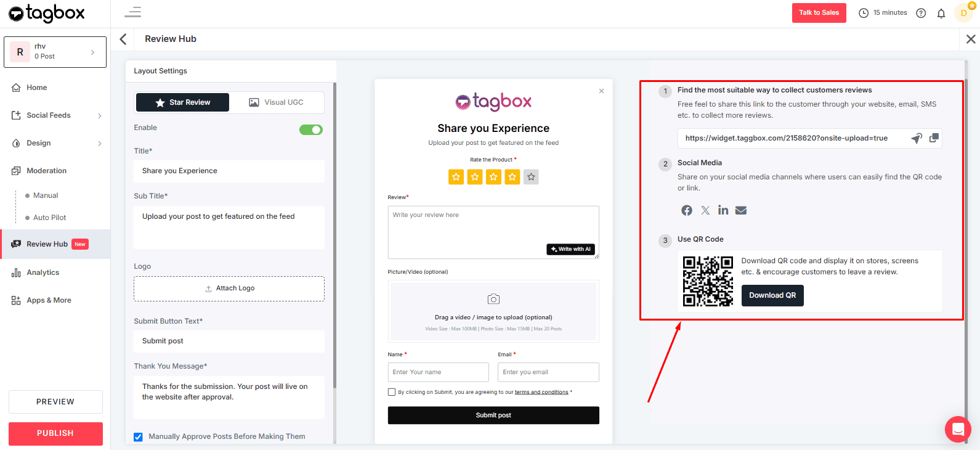This screenshot has height=450, width=980.
Task: Edit the Sub Title text area
Action: pos(229,227)
